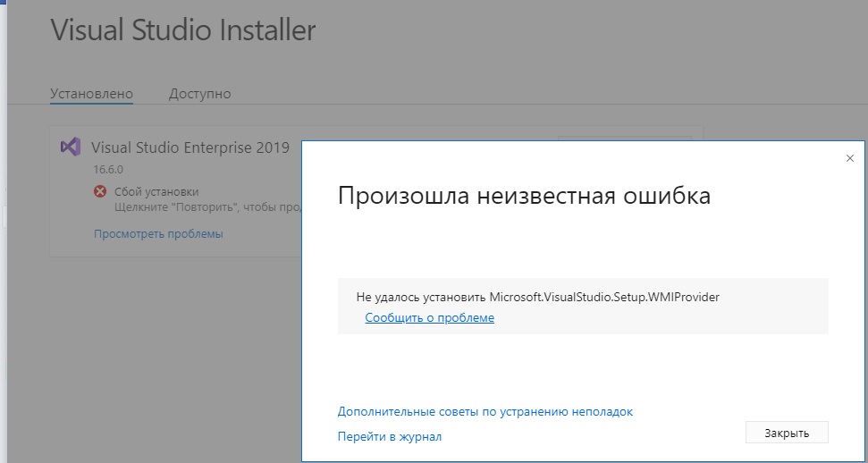
Task: Select the version number 16.6.0
Action: [108, 169]
